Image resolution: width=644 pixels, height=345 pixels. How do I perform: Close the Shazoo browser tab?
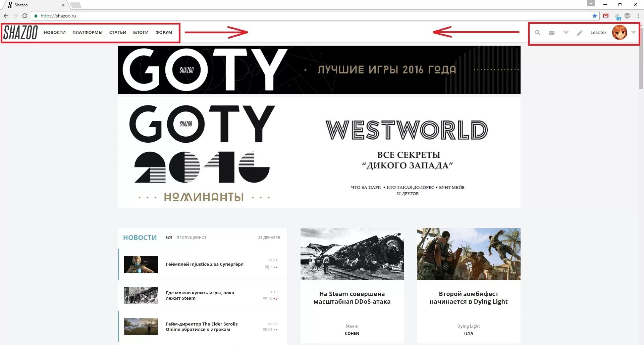pyautogui.click(x=63, y=5)
